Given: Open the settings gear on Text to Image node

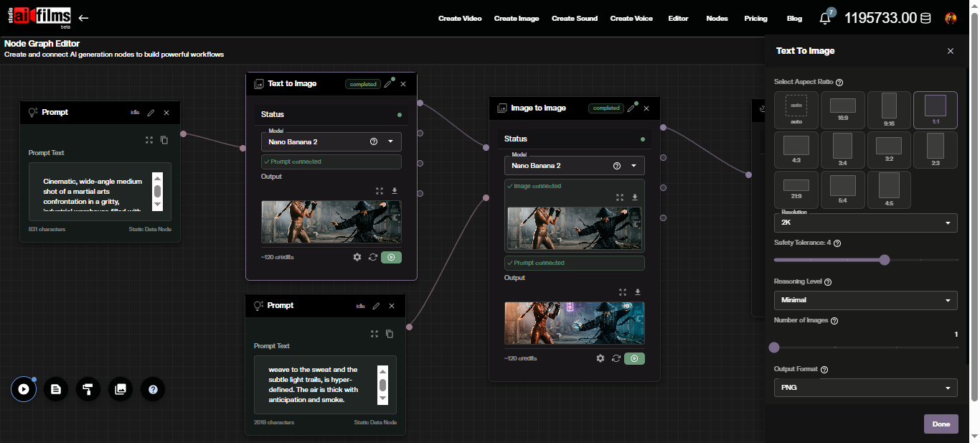Looking at the screenshot, I should pos(357,257).
